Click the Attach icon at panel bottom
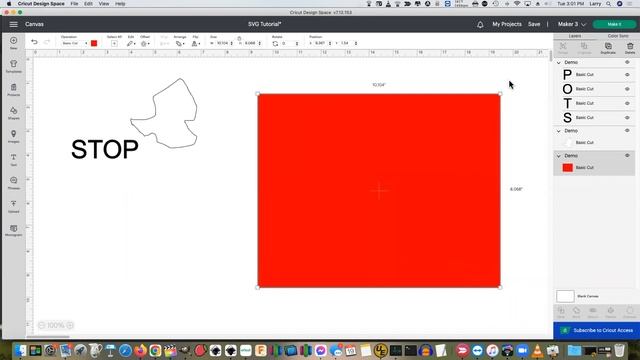 [593, 313]
